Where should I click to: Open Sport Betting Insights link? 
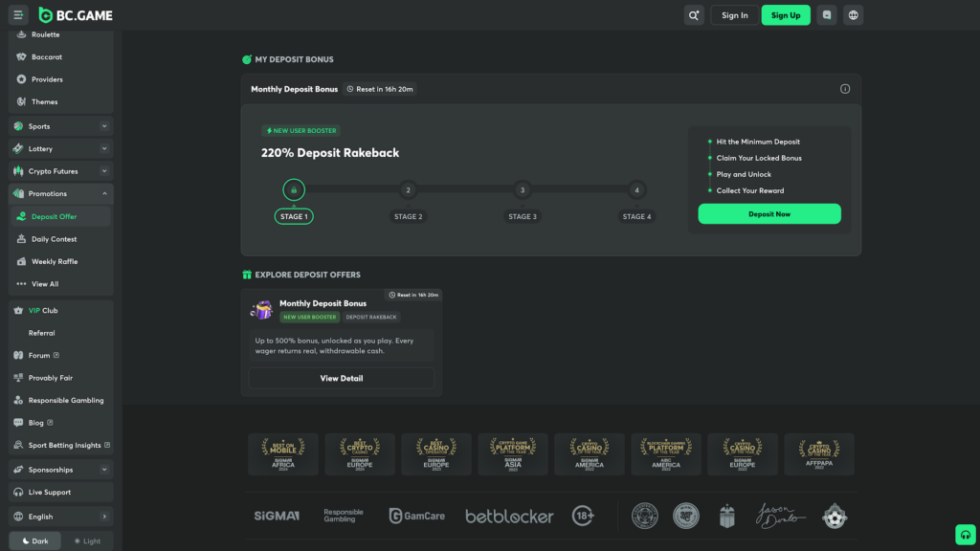[x=60, y=446]
